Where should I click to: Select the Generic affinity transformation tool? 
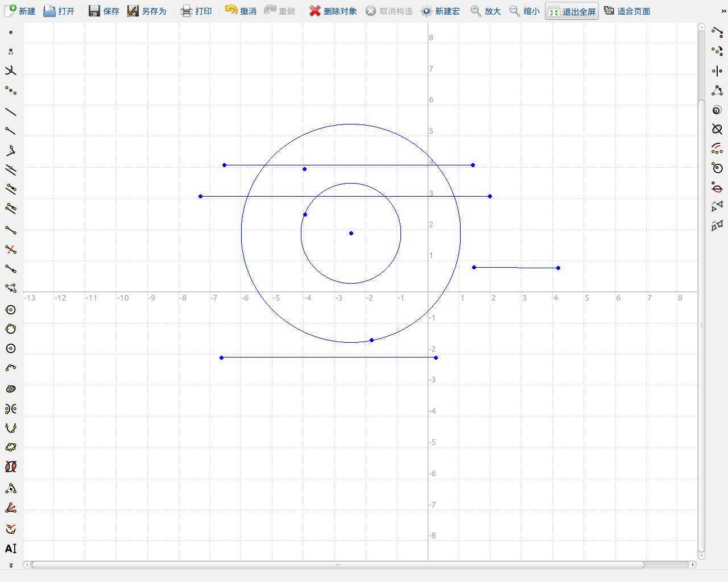pos(717,206)
